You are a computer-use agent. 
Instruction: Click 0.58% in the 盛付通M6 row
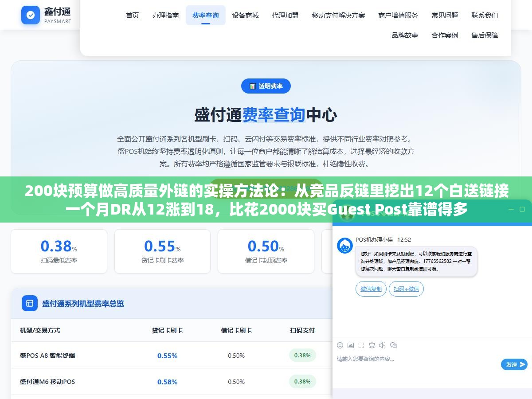pyautogui.click(x=167, y=382)
